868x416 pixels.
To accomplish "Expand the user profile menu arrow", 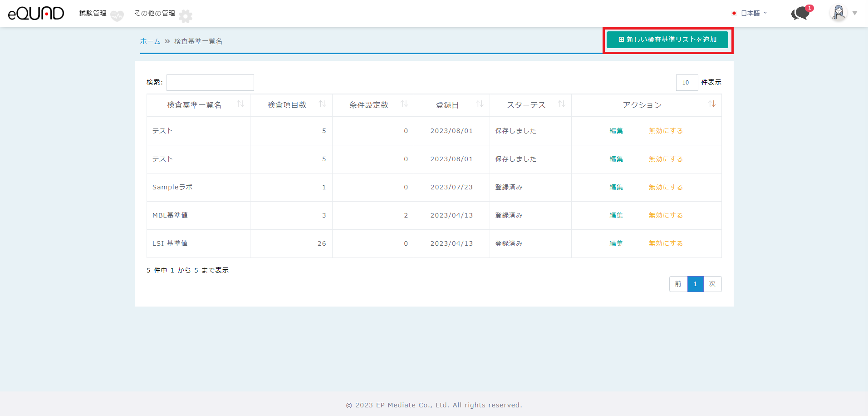I will [855, 13].
